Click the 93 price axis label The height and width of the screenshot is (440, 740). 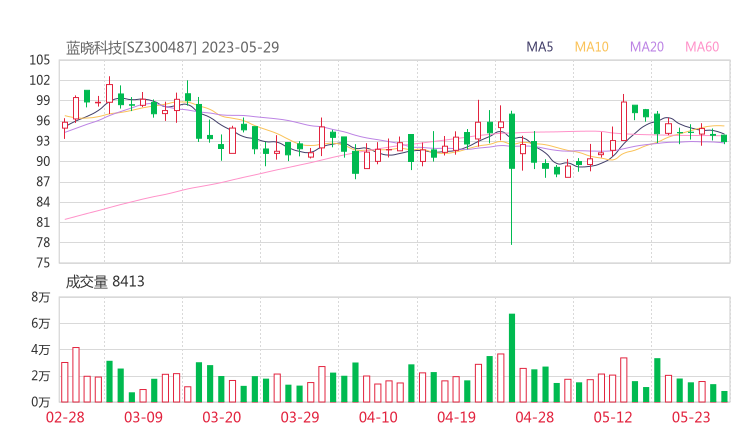(x=43, y=141)
